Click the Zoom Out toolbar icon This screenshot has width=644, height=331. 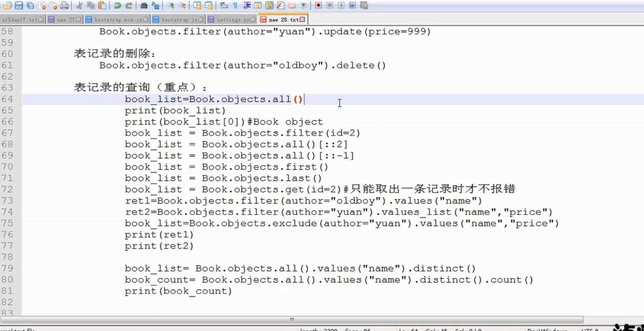pyautogui.click(x=182, y=5)
